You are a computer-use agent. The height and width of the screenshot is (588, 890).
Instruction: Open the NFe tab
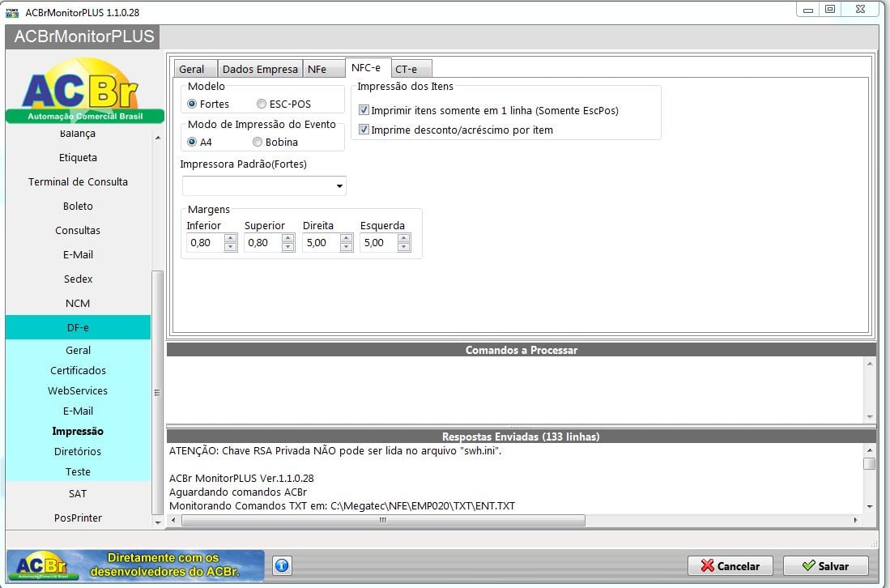(324, 69)
